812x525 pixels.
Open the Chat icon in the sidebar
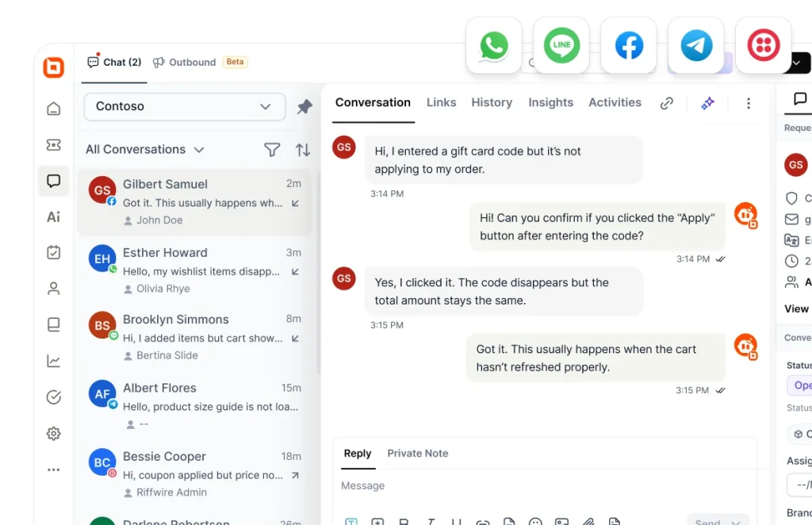click(x=53, y=181)
